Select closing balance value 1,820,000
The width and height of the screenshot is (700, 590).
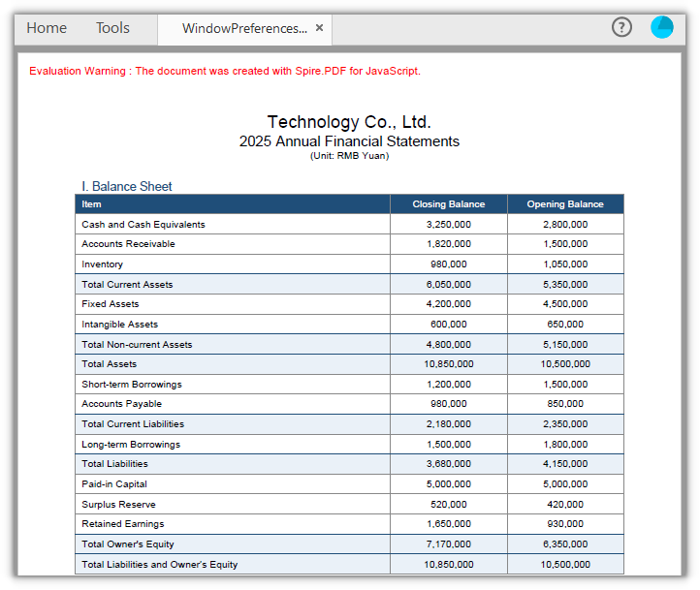[449, 244]
